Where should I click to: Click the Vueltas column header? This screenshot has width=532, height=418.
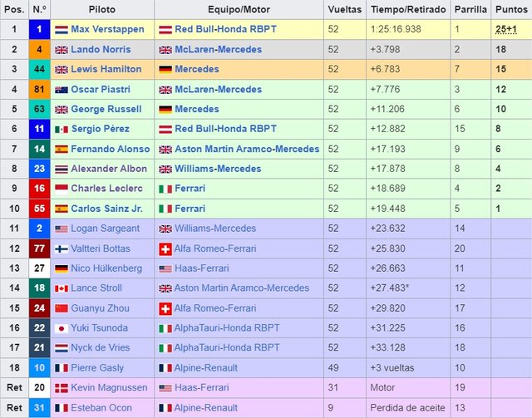click(345, 9)
